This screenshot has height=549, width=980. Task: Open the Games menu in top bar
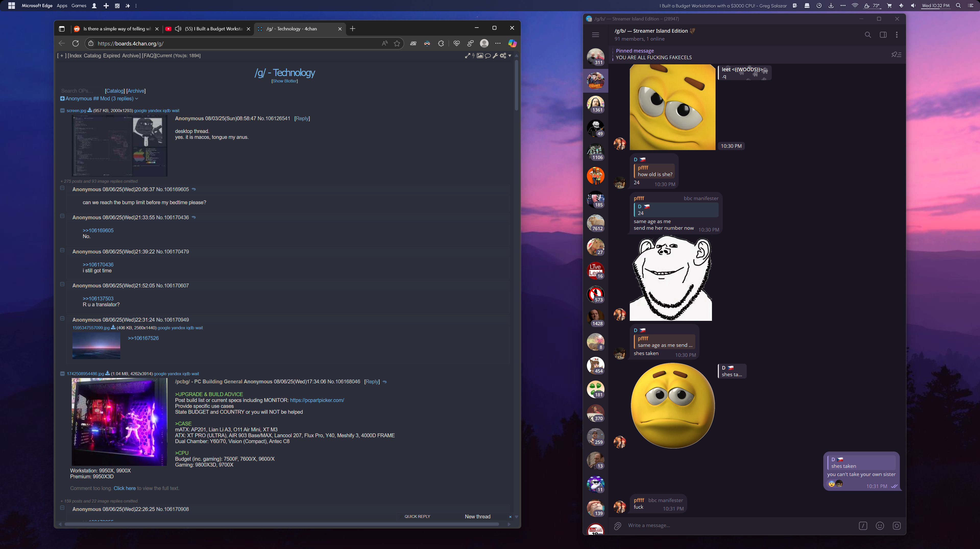(x=79, y=6)
